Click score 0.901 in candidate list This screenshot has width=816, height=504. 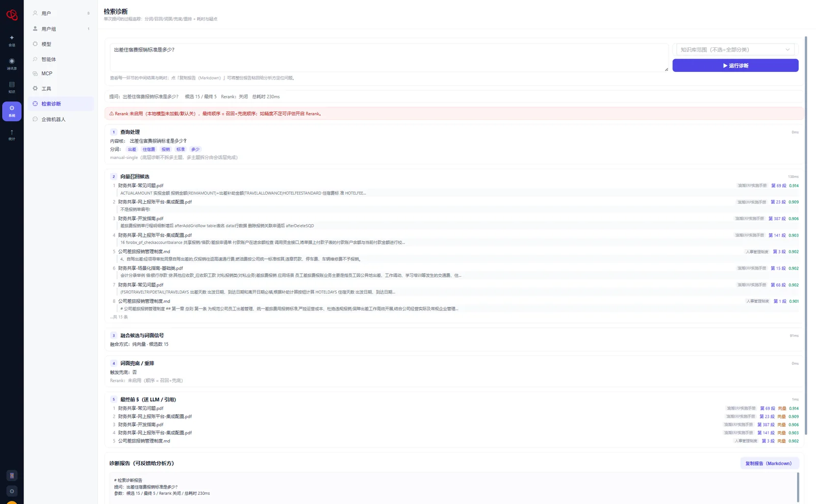(794, 301)
